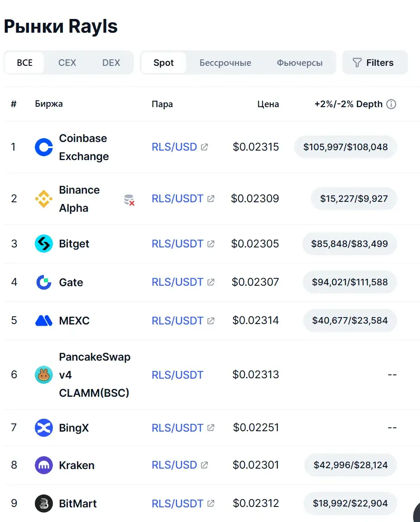Image resolution: width=420 pixels, height=522 pixels.
Task: Open the PancakeSwap RLS/USDT pair link
Action: (178, 375)
